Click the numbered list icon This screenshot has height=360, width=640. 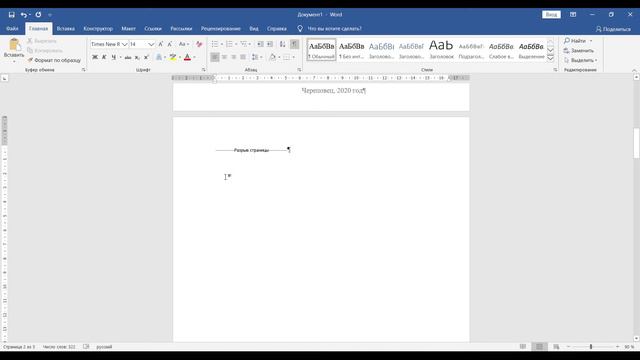pyautogui.click(x=229, y=44)
